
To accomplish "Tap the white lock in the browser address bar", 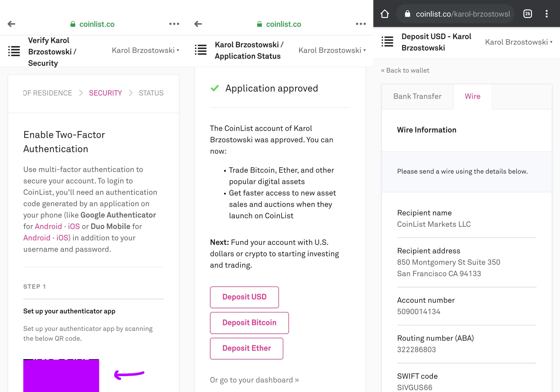I will [x=407, y=14].
